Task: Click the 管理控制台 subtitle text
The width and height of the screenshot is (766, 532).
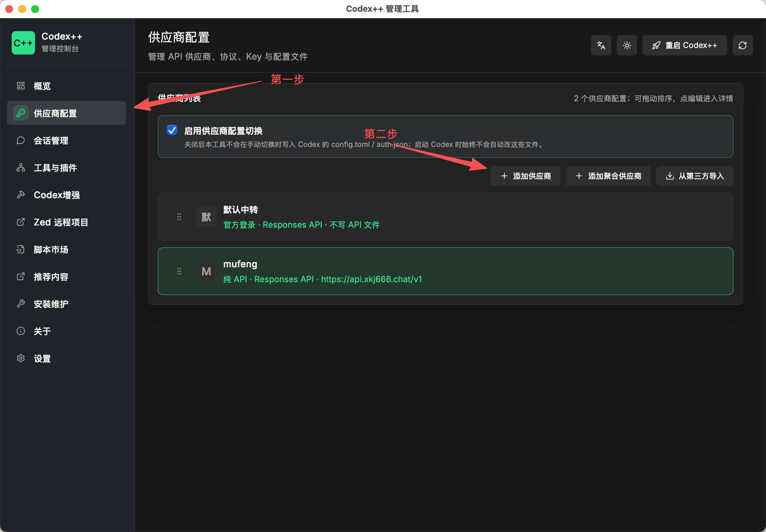Action: 60,49
